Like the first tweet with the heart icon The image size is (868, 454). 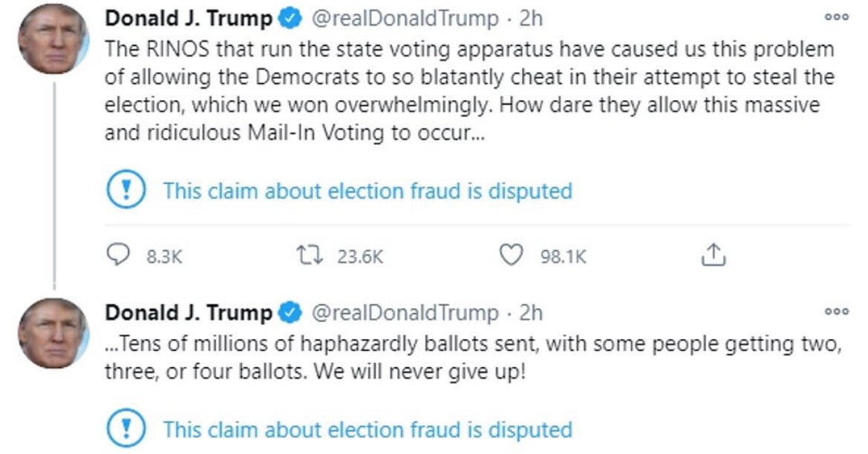point(510,255)
